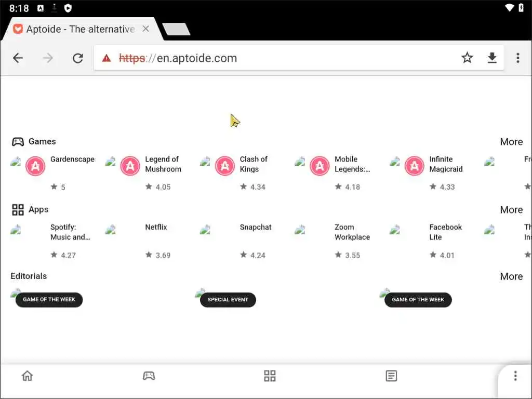Click the 4.34 rating under Clash of Kings
This screenshot has height=399, width=532.
pyautogui.click(x=253, y=187)
